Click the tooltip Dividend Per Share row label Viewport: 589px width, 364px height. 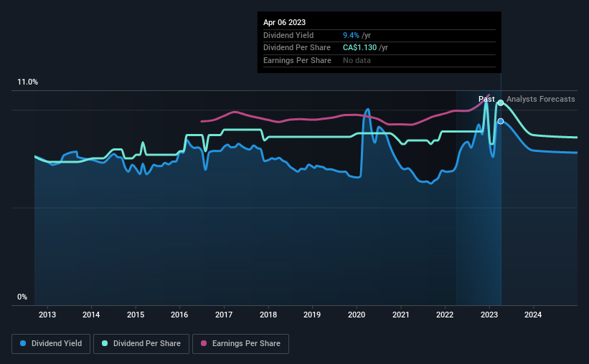click(297, 48)
